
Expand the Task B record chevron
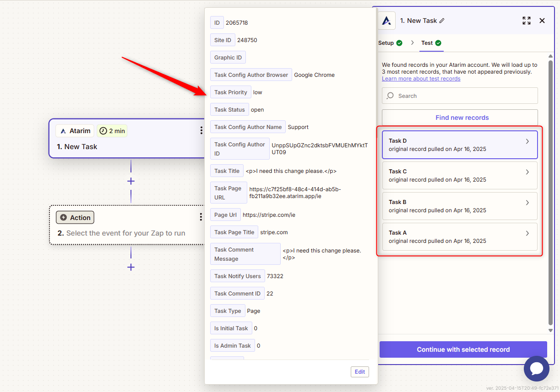coord(527,203)
